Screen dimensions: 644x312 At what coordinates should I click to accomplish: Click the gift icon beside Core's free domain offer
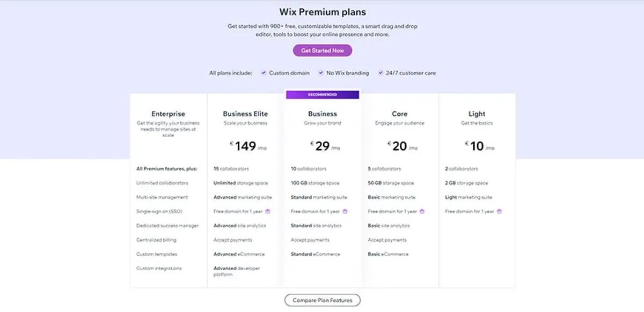click(x=422, y=211)
